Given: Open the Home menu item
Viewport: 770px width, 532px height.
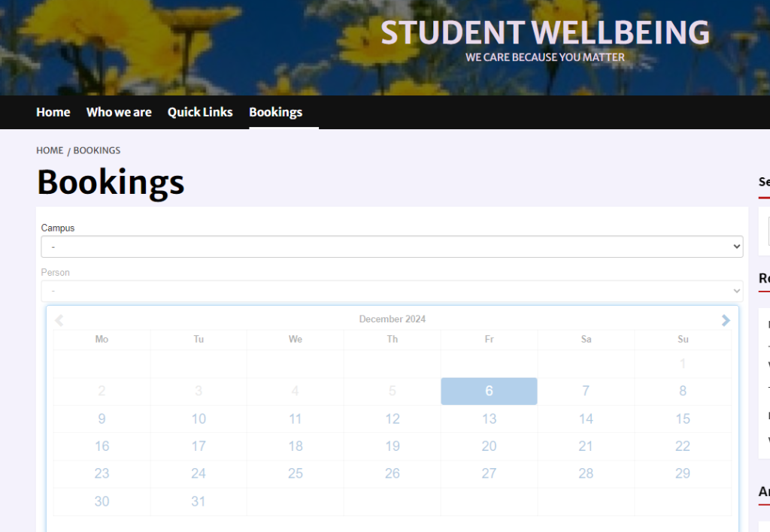Looking at the screenshot, I should pyautogui.click(x=53, y=113).
